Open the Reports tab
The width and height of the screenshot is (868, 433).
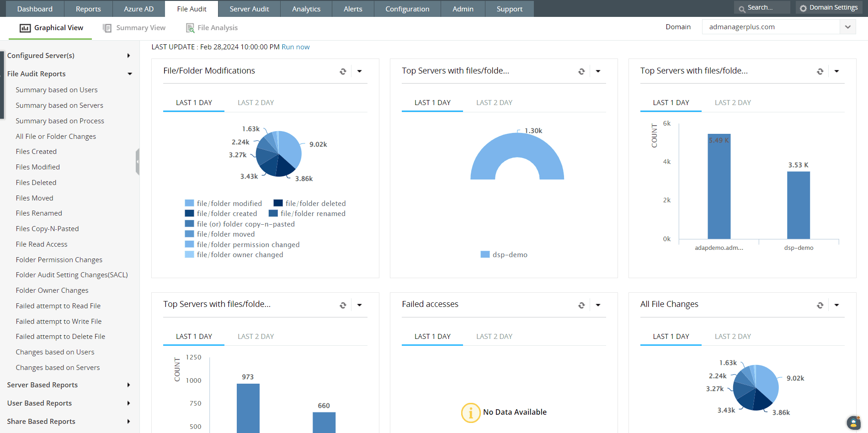click(88, 9)
